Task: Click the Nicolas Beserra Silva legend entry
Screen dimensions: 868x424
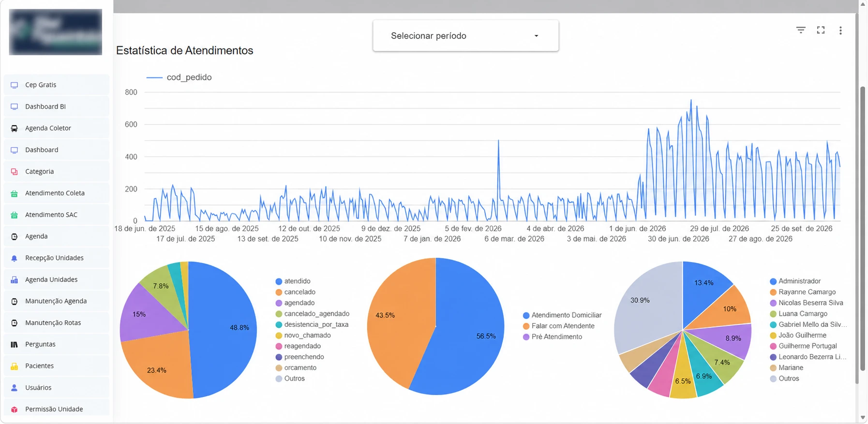Action: pyautogui.click(x=807, y=303)
